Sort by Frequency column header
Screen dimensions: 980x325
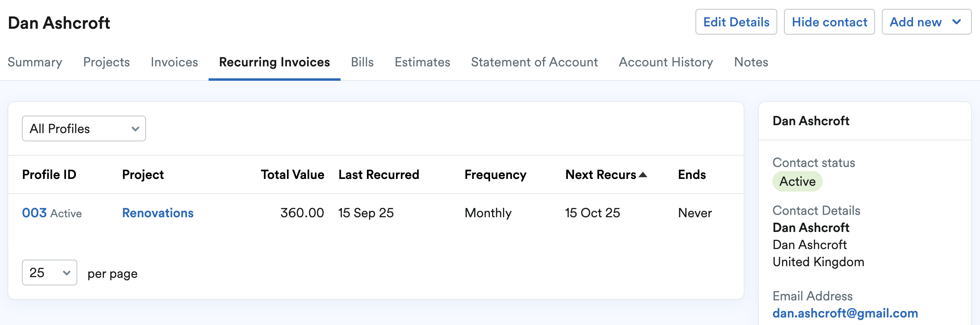point(495,175)
